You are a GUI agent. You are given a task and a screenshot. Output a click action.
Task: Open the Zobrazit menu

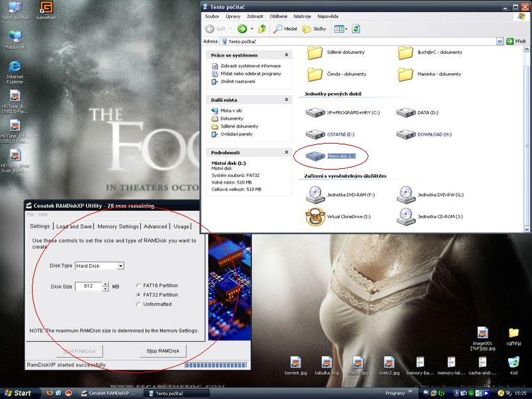(255, 16)
